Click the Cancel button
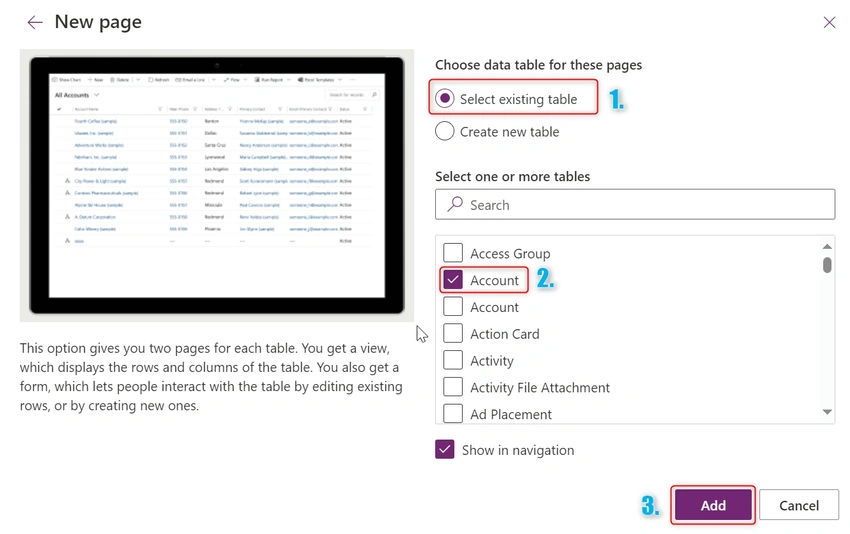This screenshot has height=534, width=850. 799,505
